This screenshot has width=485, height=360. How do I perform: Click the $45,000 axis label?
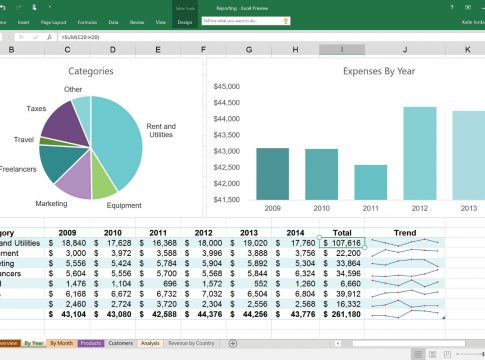(227, 87)
